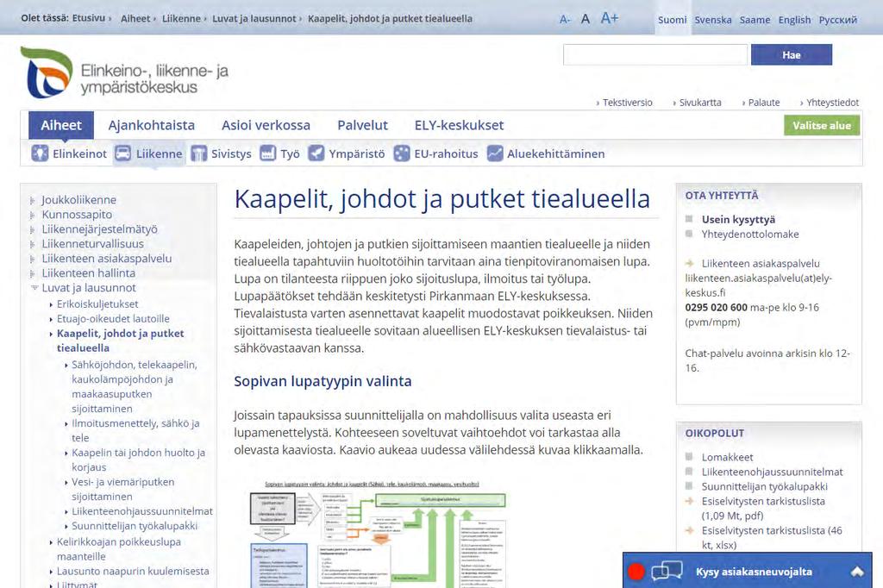The height and width of the screenshot is (588, 883).
Task: Open the Tekstiversio link
Action: [x=628, y=103]
